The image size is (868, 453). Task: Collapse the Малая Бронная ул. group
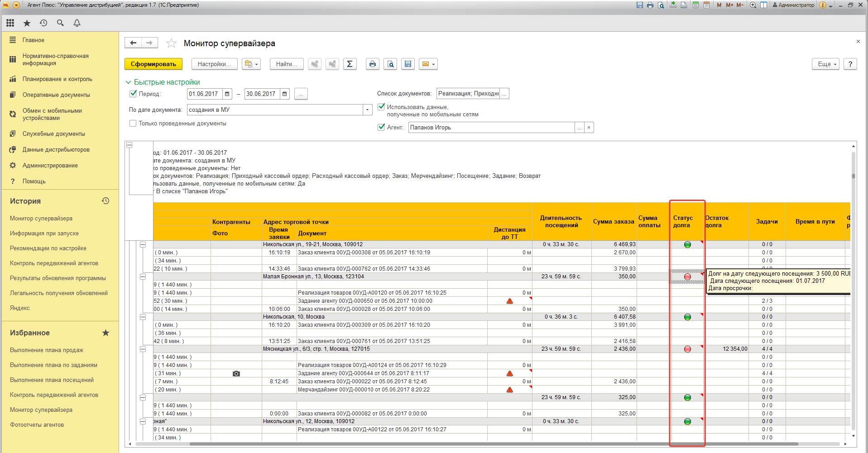143,277
